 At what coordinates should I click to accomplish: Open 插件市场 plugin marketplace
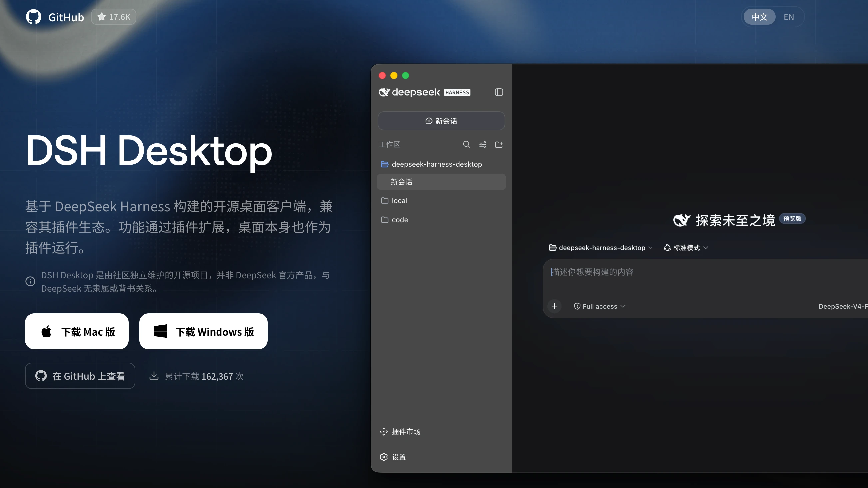400,432
